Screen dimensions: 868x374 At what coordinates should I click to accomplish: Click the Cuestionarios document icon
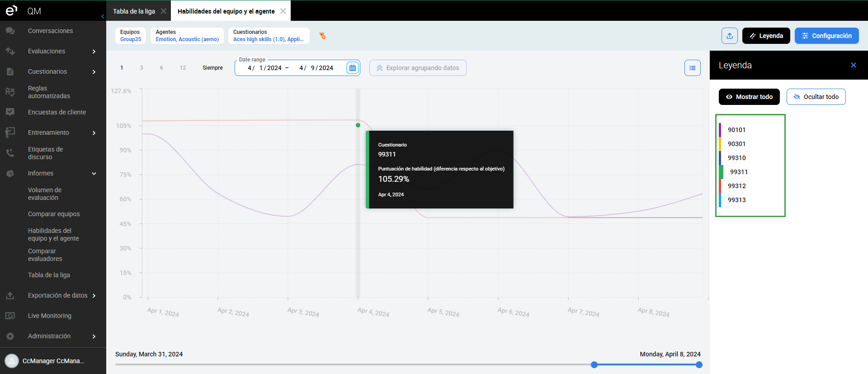coord(10,71)
